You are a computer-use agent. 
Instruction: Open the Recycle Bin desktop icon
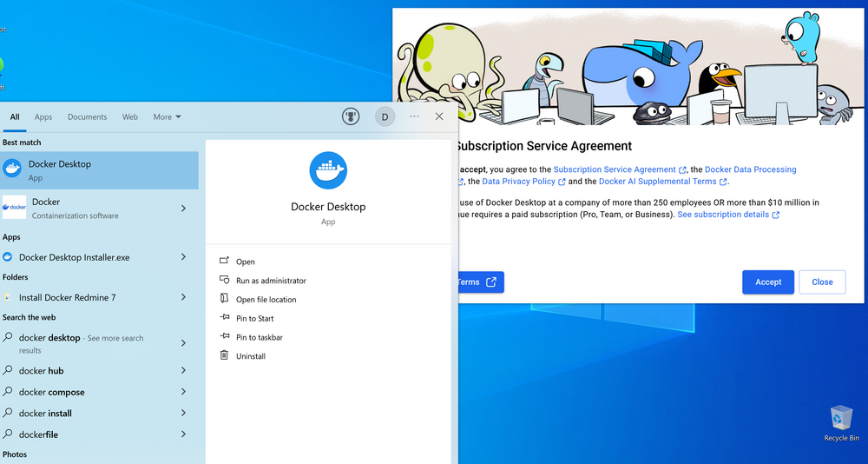pos(841,424)
